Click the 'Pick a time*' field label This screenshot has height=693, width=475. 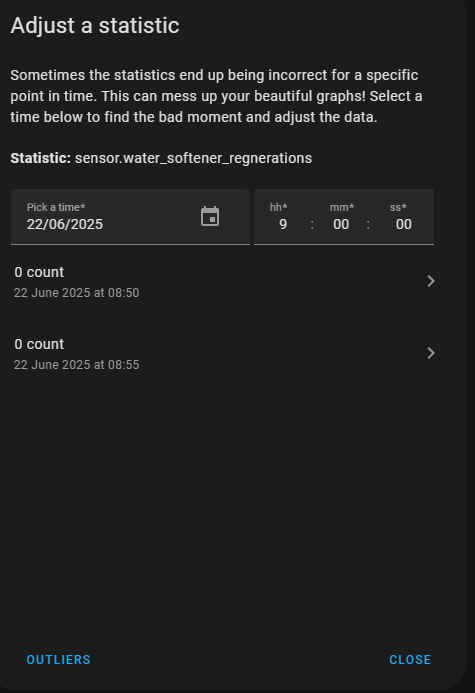coord(56,207)
